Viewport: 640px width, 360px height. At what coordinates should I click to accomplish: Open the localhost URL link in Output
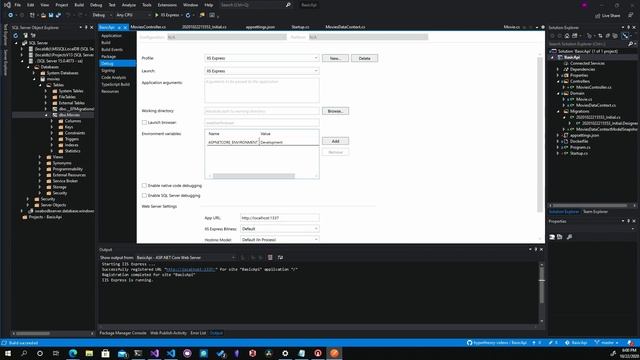tap(191, 269)
